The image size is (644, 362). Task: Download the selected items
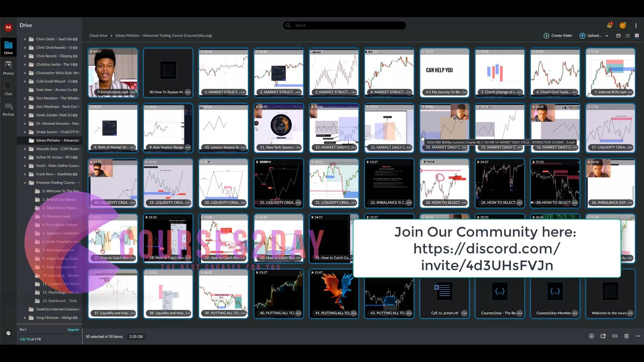point(591,336)
